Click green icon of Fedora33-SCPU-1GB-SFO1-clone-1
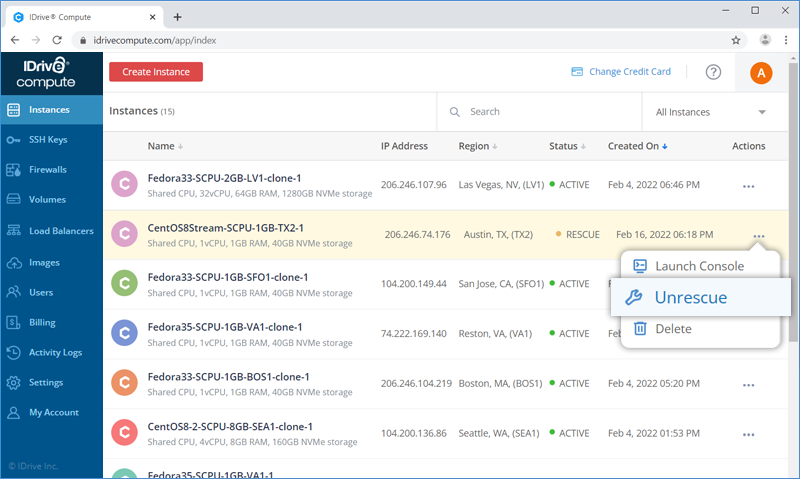This screenshot has height=479, width=800. tap(124, 283)
